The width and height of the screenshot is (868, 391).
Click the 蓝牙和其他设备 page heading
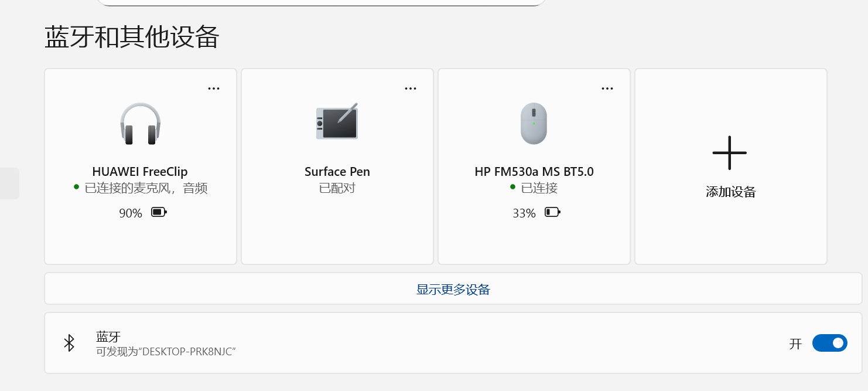[x=132, y=38]
